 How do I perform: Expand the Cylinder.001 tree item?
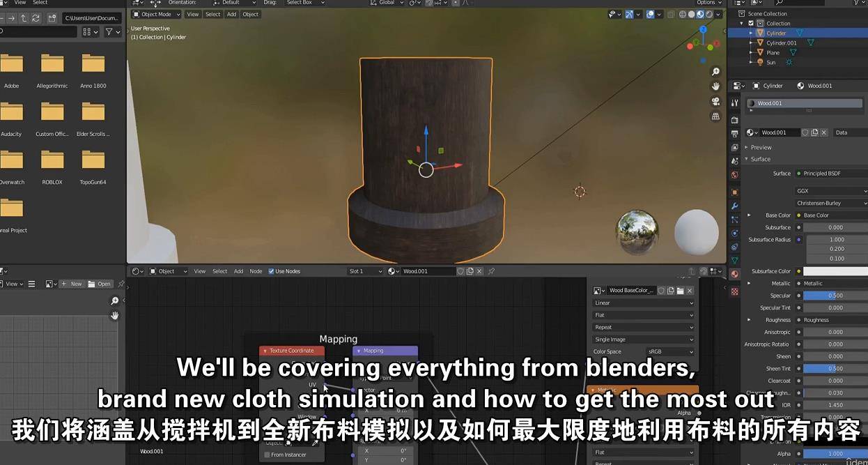coord(751,43)
